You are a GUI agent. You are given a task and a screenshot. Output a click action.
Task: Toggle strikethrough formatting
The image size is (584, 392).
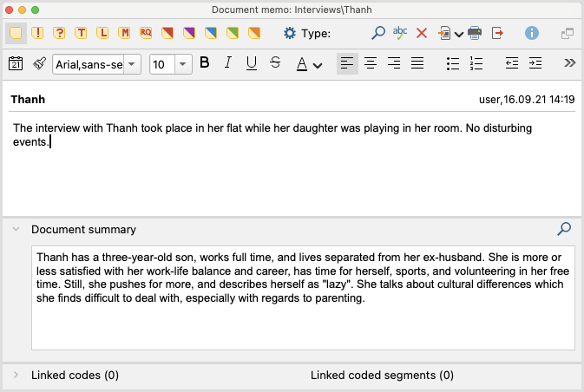275,63
